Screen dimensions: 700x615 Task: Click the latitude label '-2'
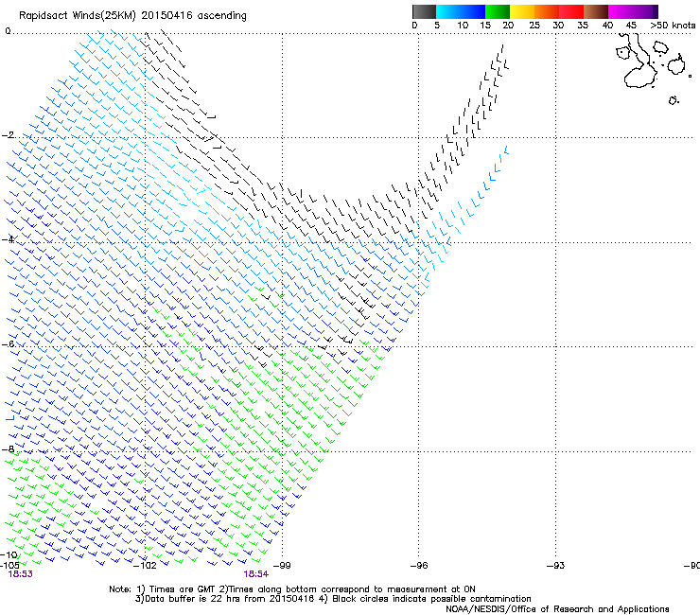(x=9, y=135)
